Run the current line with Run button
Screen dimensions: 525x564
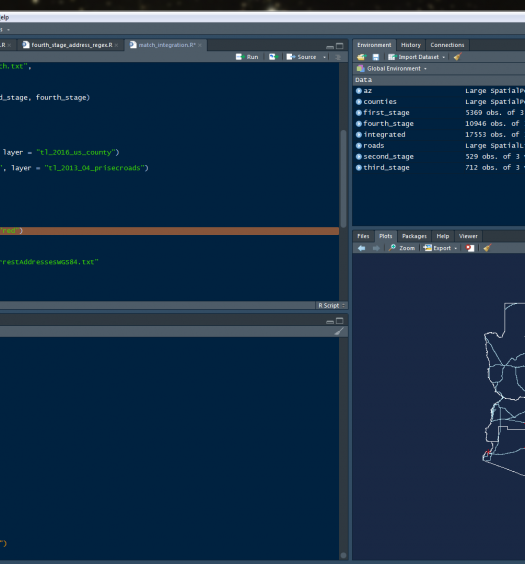[x=247, y=57]
